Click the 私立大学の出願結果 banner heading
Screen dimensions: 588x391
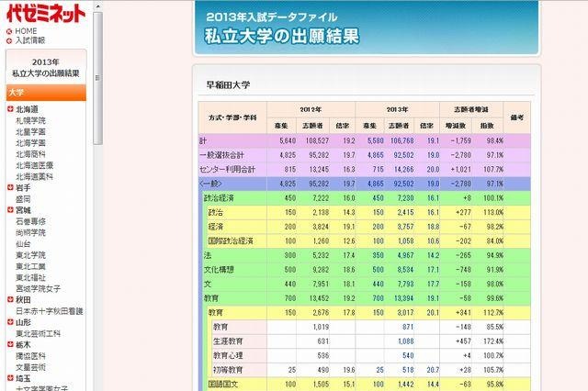[x=282, y=37]
